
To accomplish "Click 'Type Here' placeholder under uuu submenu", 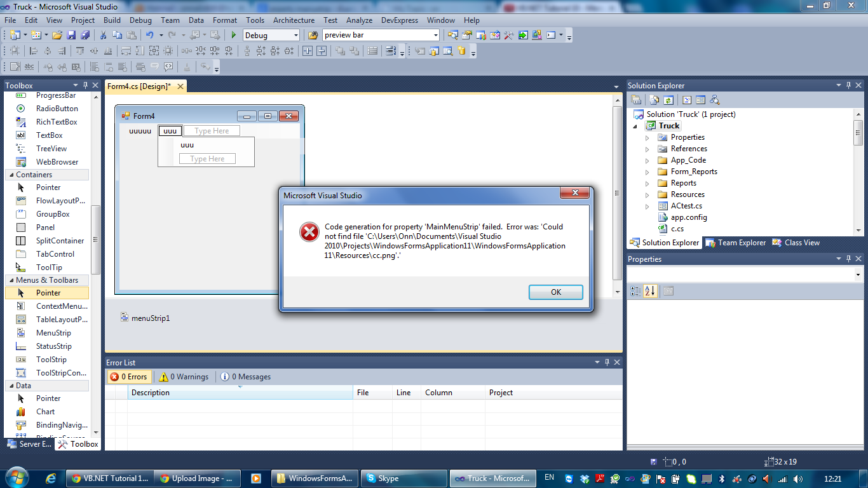I will [207, 159].
